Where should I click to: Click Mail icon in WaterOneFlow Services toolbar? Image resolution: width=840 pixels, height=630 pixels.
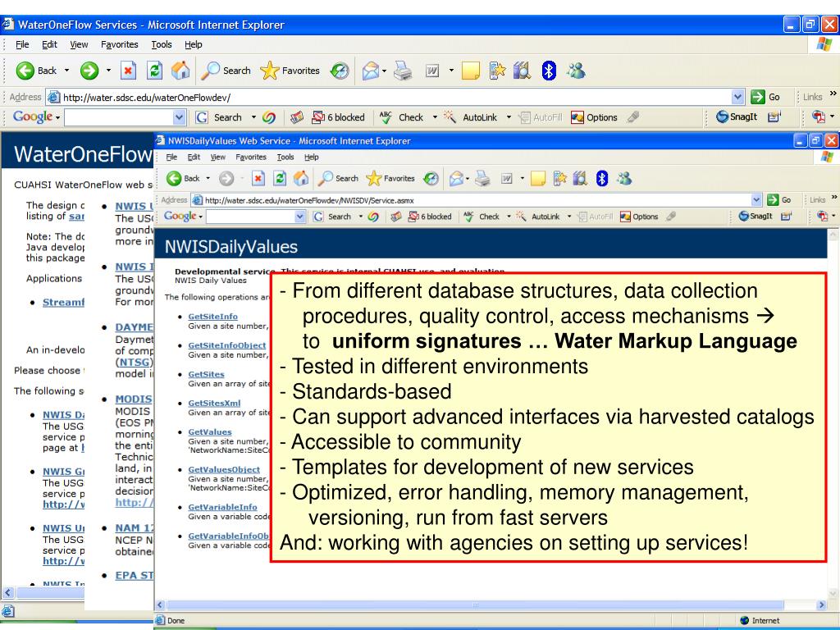point(370,71)
